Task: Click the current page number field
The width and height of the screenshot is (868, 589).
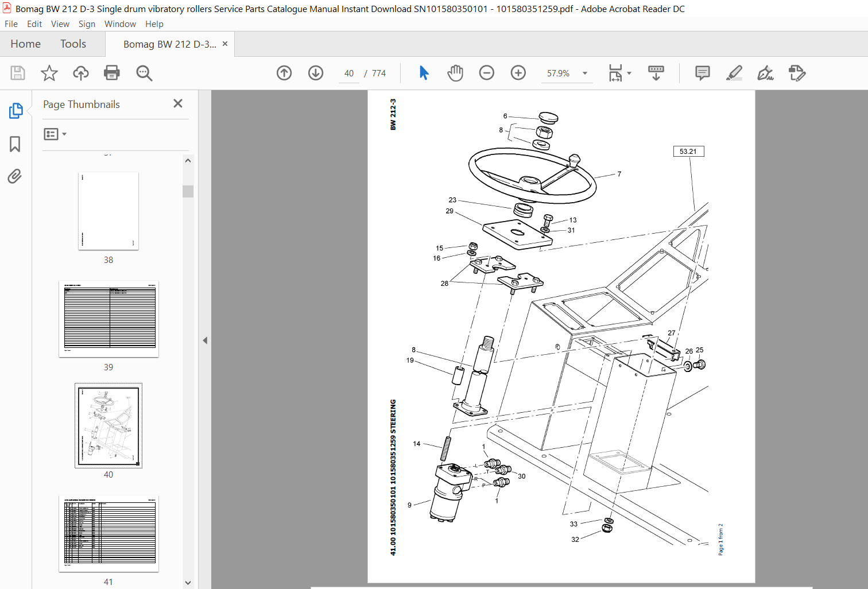Action: pyautogui.click(x=349, y=73)
